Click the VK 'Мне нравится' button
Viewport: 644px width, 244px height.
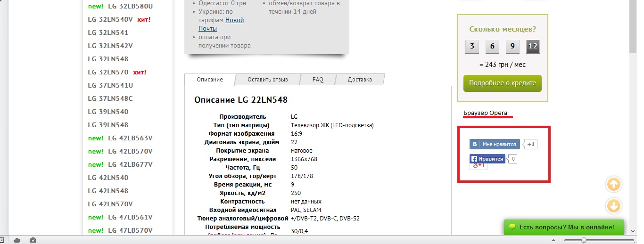pos(495,144)
